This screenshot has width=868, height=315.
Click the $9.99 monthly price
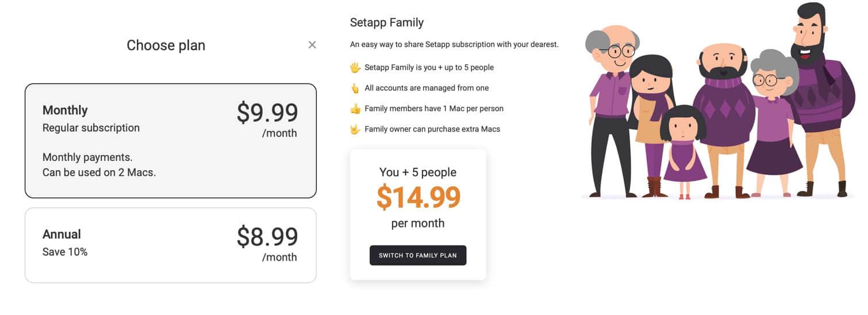point(267,113)
